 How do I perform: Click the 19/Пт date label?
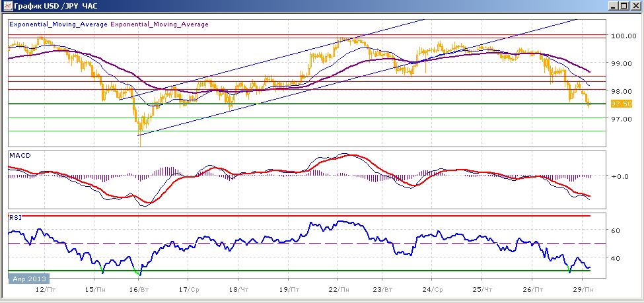click(x=289, y=289)
